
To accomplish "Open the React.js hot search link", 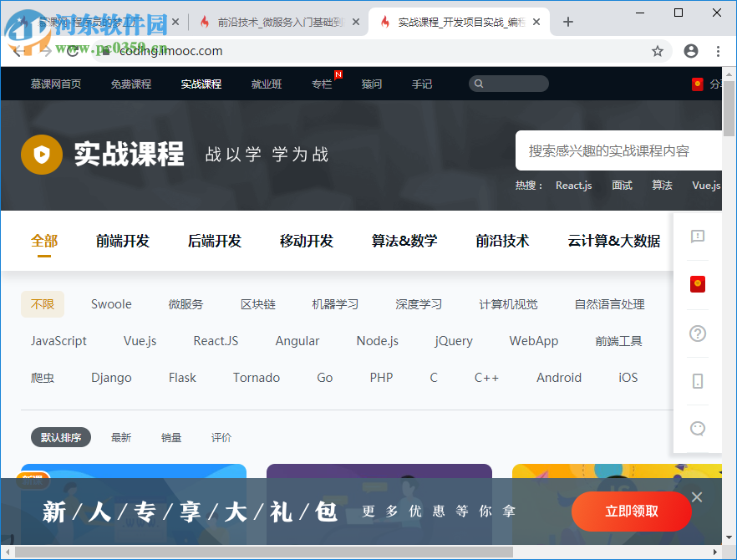I will 573,186.
